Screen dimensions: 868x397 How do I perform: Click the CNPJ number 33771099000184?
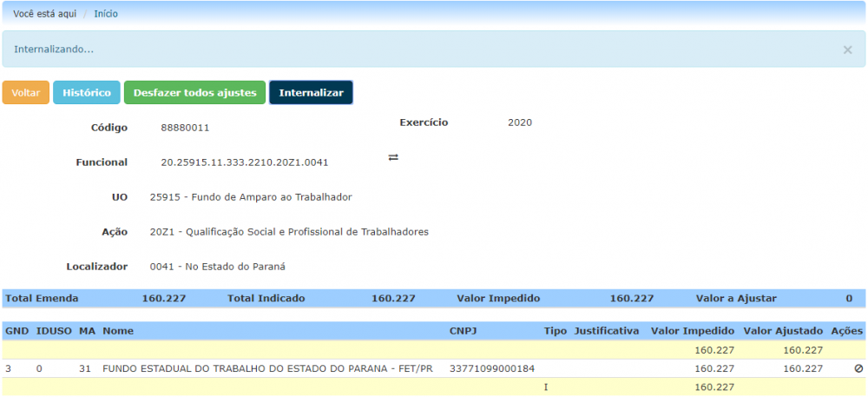click(x=492, y=369)
